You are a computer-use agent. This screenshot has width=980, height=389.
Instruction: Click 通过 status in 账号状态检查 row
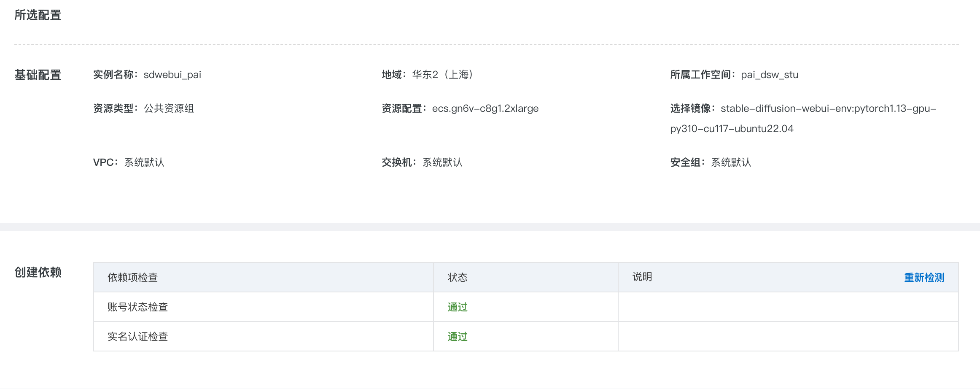458,307
